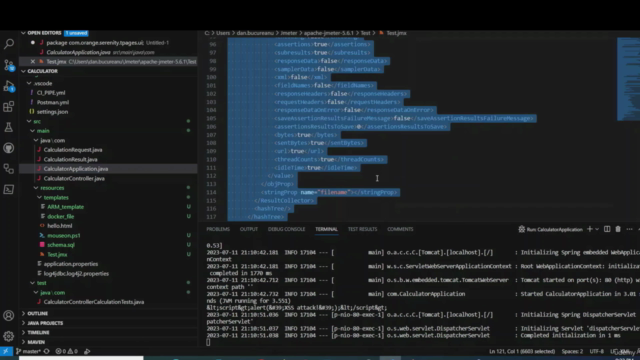Open ARM_template file
The width and height of the screenshot is (640, 360).
[65, 207]
